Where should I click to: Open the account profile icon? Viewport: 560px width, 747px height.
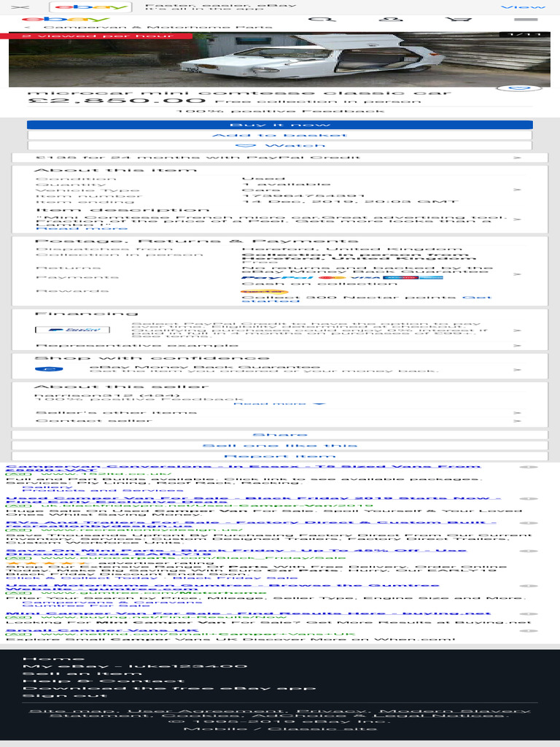coord(391,20)
